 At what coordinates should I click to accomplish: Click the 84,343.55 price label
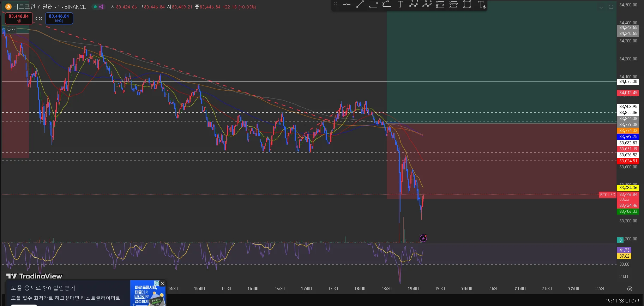[628, 28]
